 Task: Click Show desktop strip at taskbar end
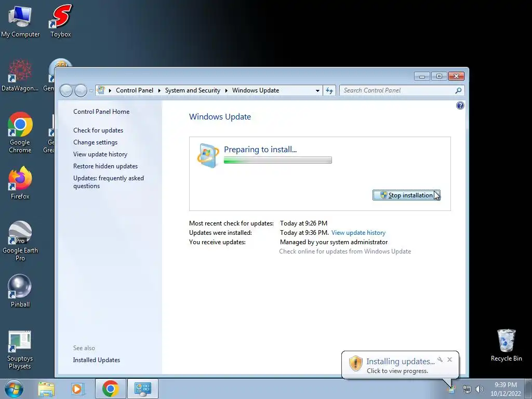pos(528,389)
